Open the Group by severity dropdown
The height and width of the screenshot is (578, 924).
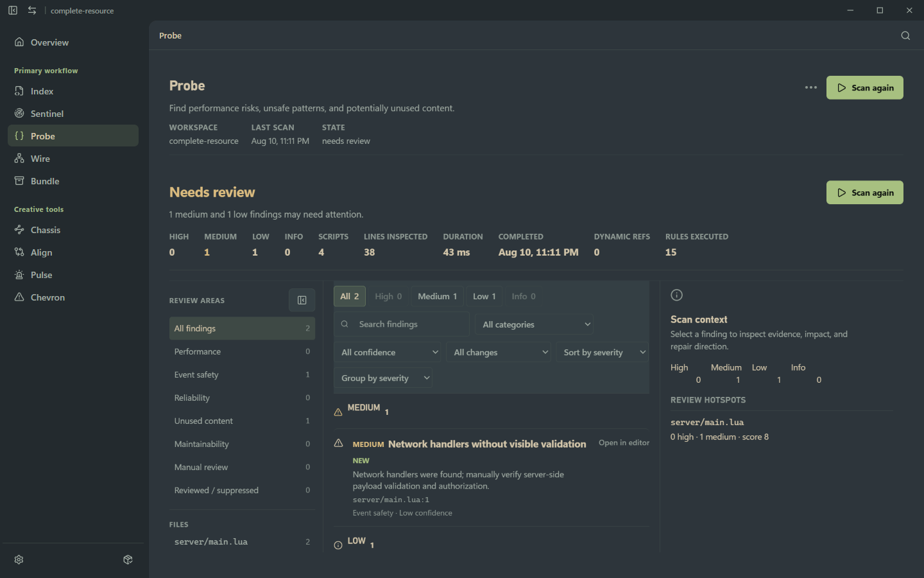point(383,378)
